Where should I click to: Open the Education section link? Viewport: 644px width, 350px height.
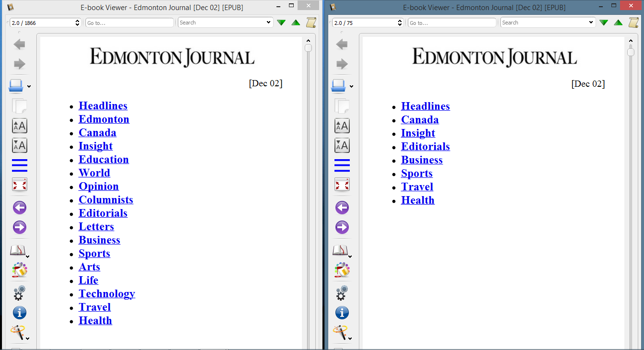[x=103, y=159]
